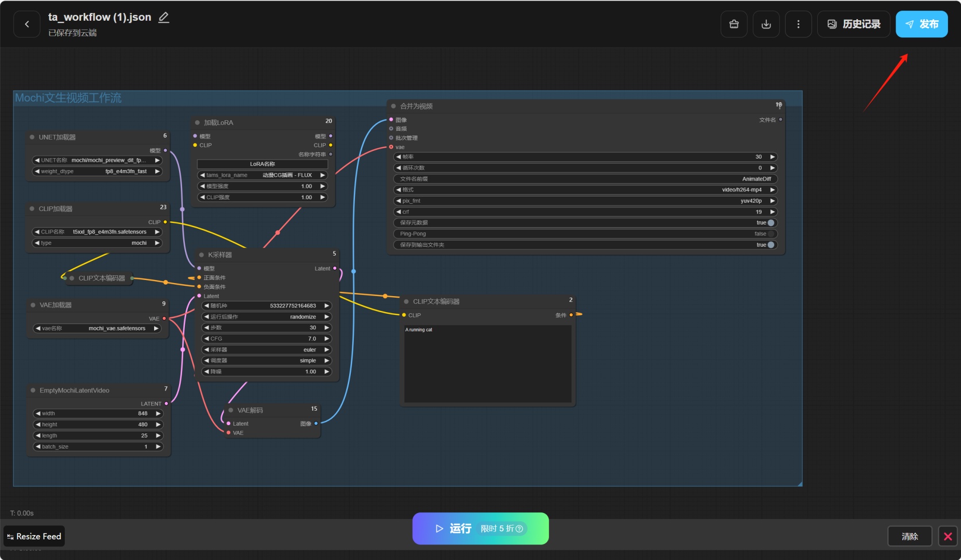
Task: Decrease CLIP强度 with left arrow
Action: click(202, 197)
